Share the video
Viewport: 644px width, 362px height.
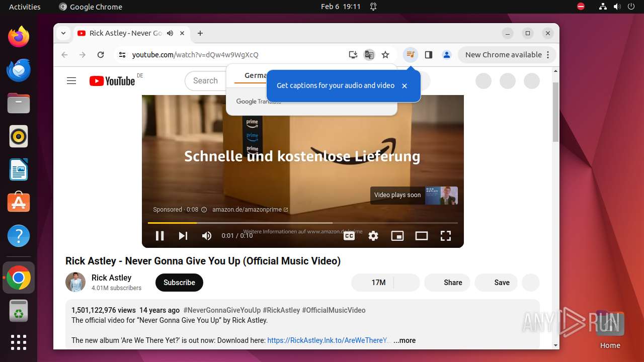447,283
